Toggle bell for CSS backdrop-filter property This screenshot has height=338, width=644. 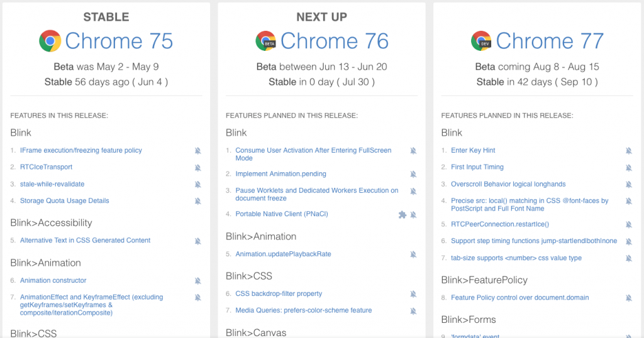pyautogui.click(x=413, y=294)
